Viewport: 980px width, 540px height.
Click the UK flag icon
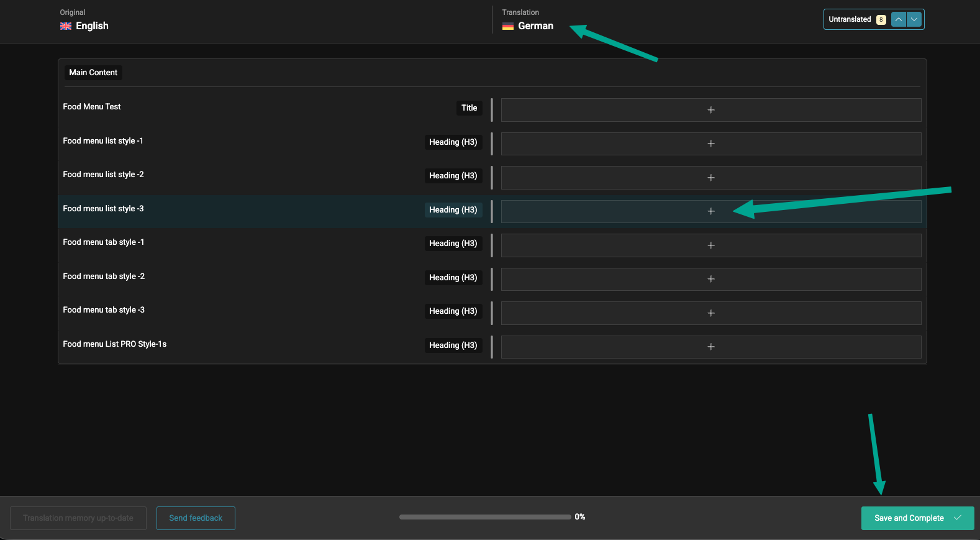[66, 26]
